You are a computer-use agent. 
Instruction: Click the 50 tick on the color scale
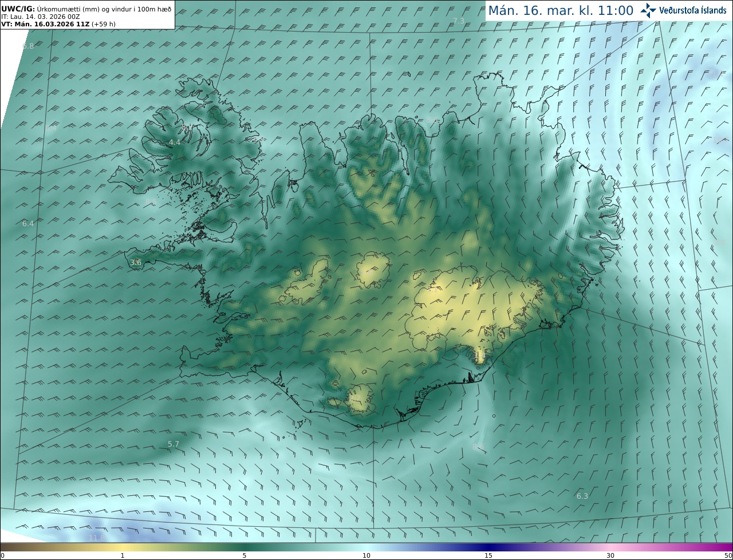(x=728, y=555)
